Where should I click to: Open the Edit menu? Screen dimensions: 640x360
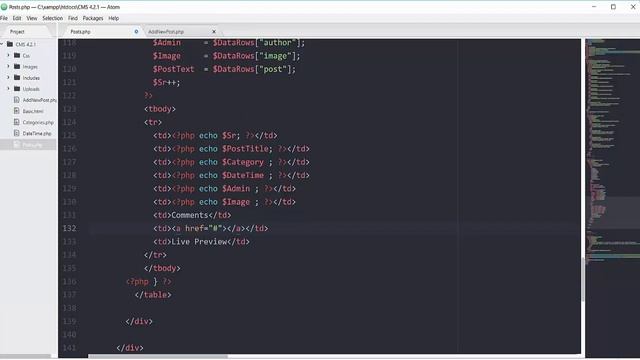point(17,18)
